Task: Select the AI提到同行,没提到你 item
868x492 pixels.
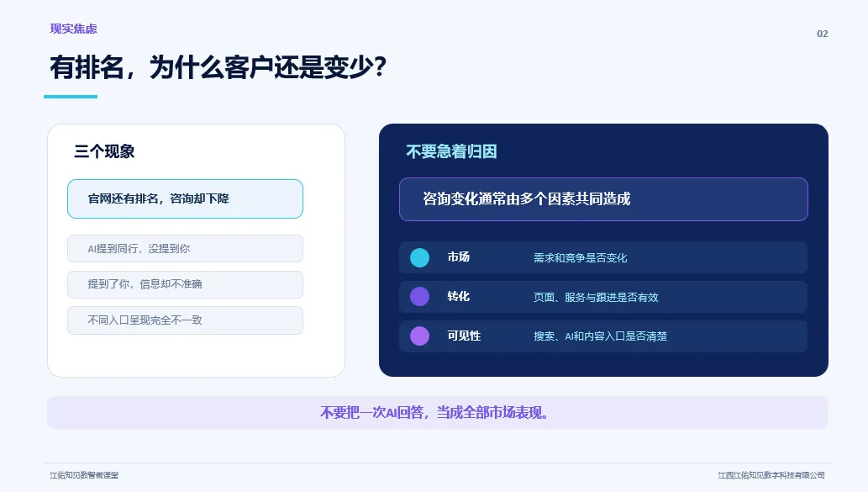Action: pyautogui.click(x=185, y=249)
